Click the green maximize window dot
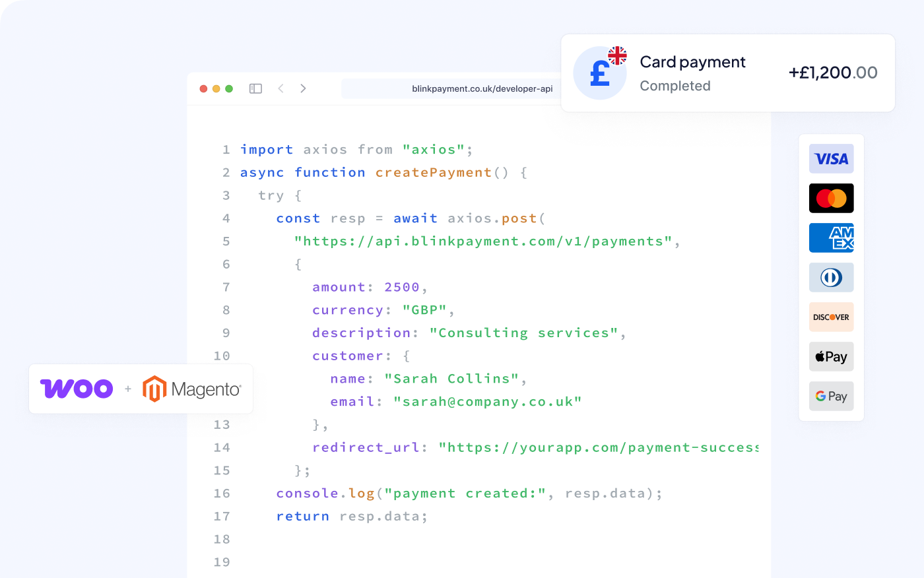This screenshot has height=578, width=924. [229, 88]
